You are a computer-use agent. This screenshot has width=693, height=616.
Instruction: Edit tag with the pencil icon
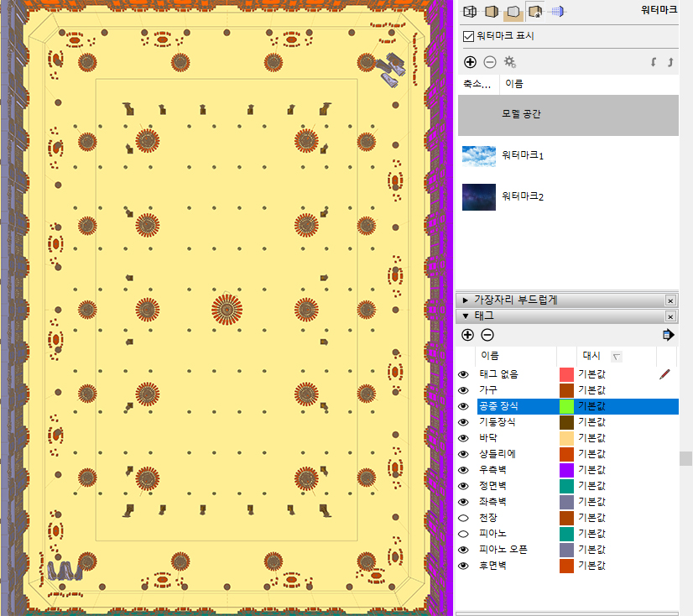(x=664, y=374)
